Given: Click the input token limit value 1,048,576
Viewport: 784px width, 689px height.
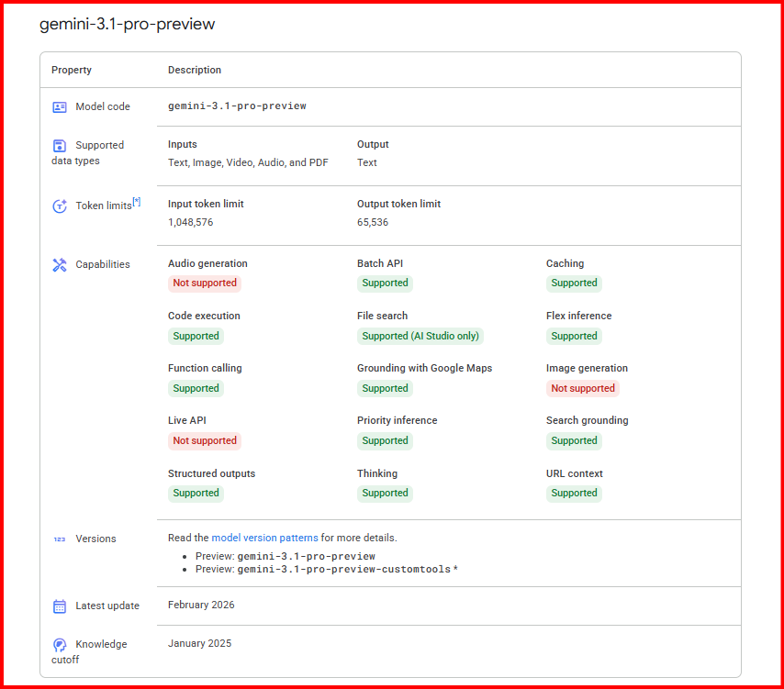Looking at the screenshot, I should click(x=191, y=222).
